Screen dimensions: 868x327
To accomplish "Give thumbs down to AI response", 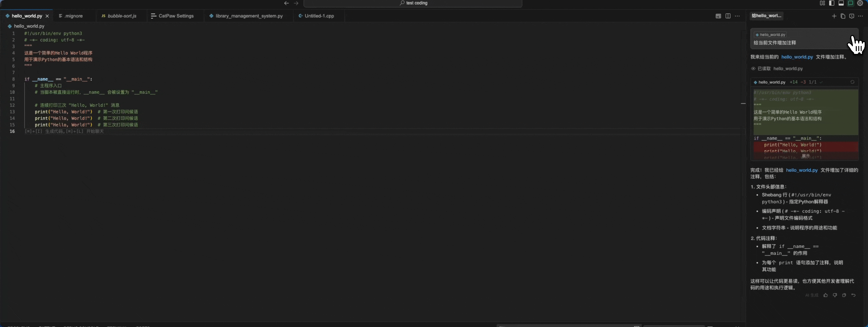I will click(x=835, y=295).
